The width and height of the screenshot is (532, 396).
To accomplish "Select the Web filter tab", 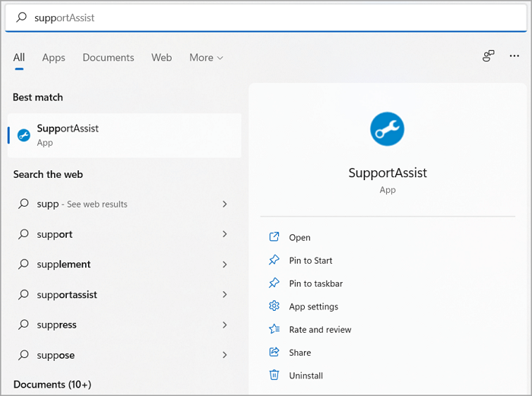I will coord(161,58).
